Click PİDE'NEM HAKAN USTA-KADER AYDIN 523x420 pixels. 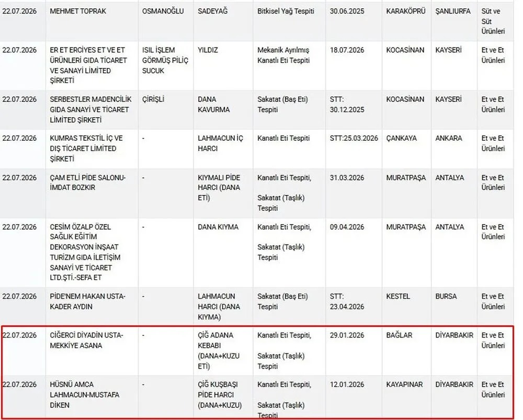(x=87, y=301)
